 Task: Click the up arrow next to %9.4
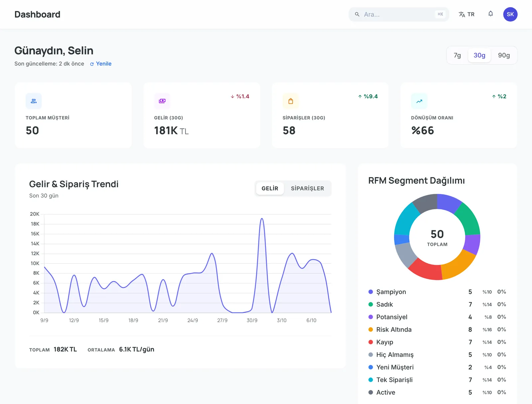click(360, 97)
